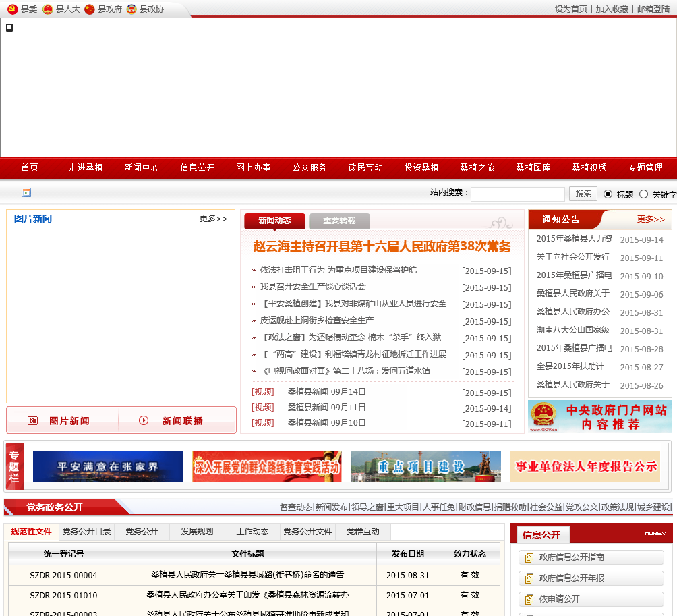677x616 pixels.
Task: Focus the 站内搜索 input field
Action: pos(518,194)
